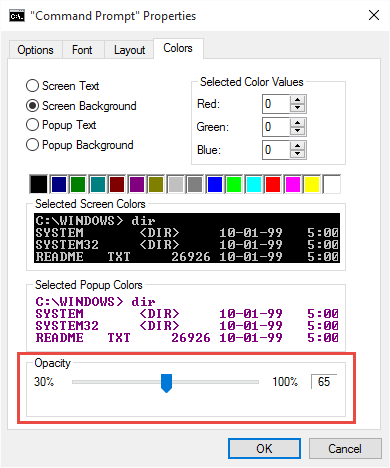This screenshot has width=390, height=468.
Task: Click the Selected Screen Colors preview
Action: tap(187, 238)
